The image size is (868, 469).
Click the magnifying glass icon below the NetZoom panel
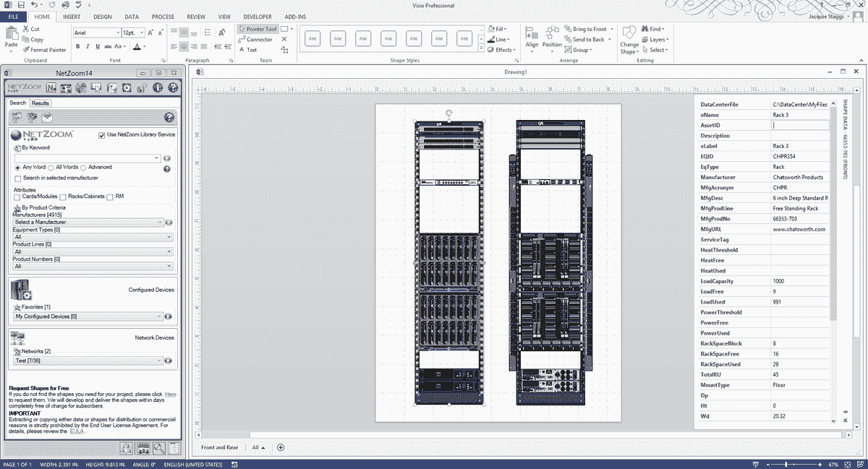click(158, 447)
